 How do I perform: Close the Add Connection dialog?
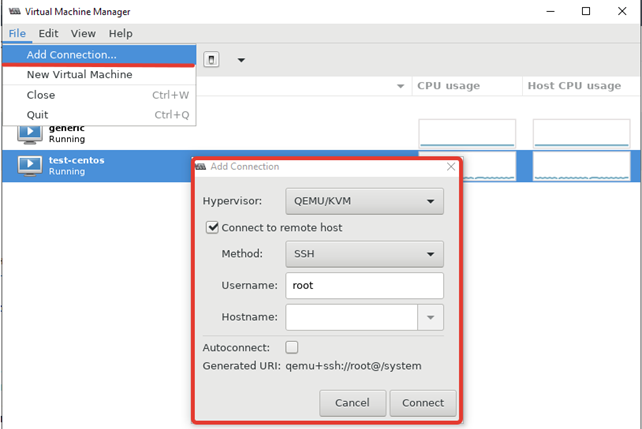point(451,167)
